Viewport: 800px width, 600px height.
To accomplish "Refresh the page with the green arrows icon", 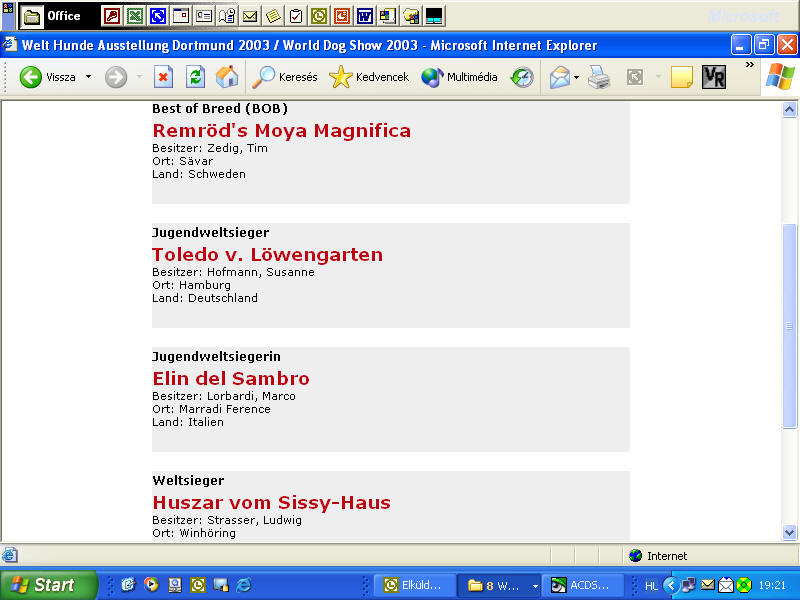I will (196, 77).
